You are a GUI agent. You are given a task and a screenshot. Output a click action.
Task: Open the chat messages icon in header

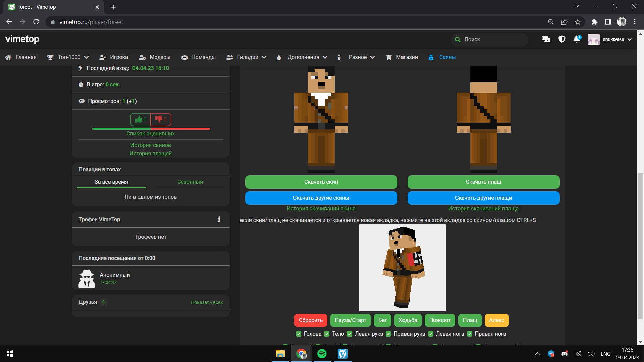[546, 39]
